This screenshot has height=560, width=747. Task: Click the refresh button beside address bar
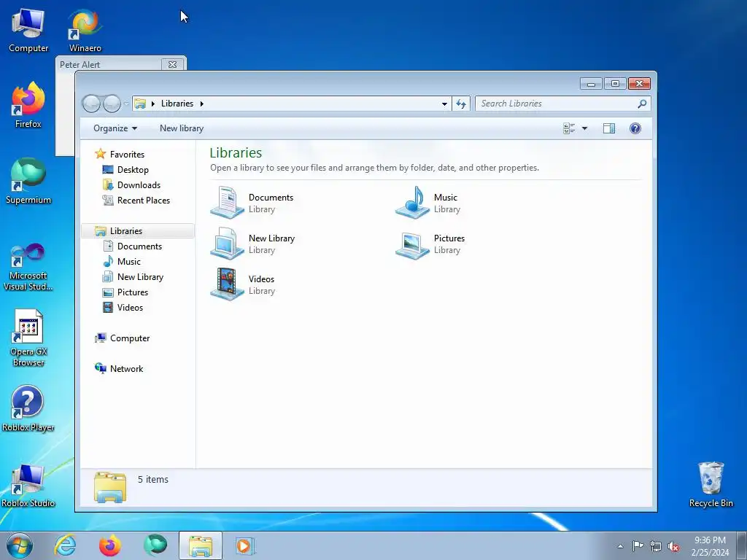pyautogui.click(x=461, y=104)
